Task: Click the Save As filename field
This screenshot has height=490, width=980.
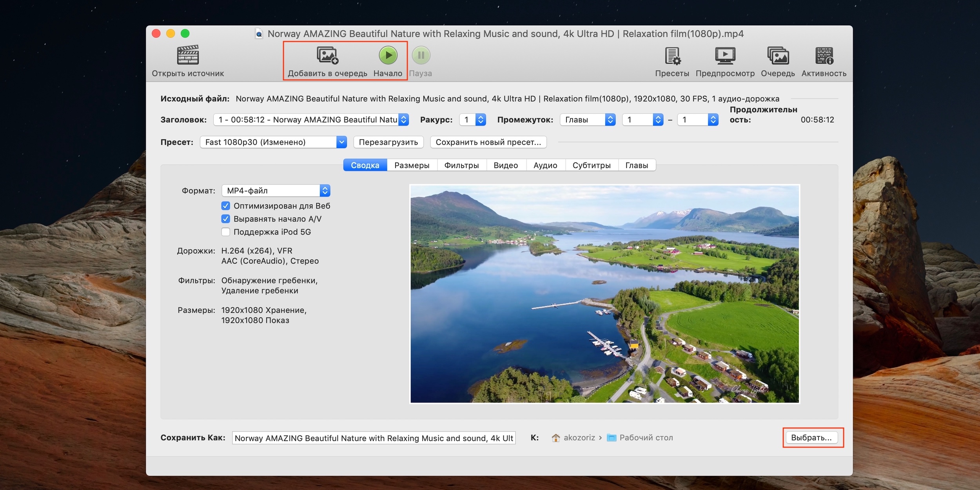Action: click(x=373, y=438)
